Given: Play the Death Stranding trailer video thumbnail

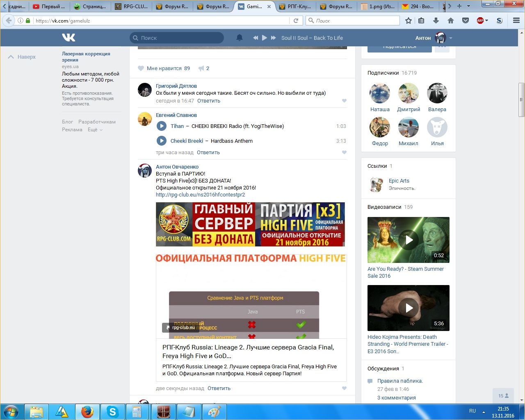Looking at the screenshot, I should click(x=409, y=308).
